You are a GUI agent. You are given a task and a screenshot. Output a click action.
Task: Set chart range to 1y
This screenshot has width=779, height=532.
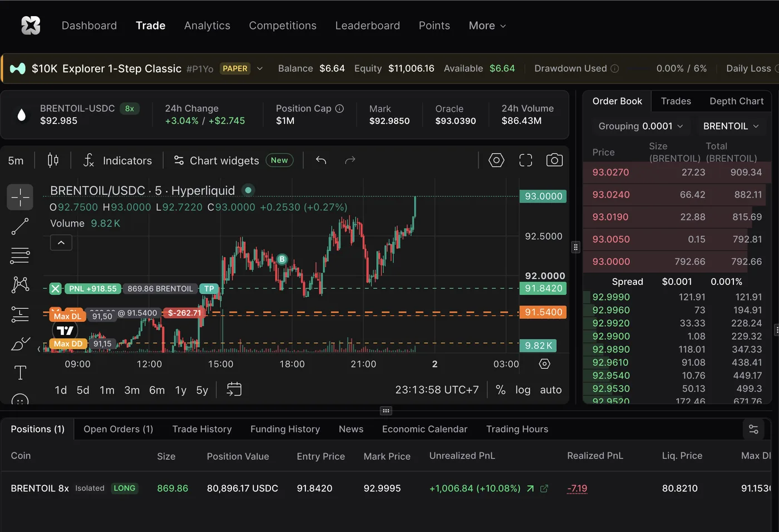point(181,390)
